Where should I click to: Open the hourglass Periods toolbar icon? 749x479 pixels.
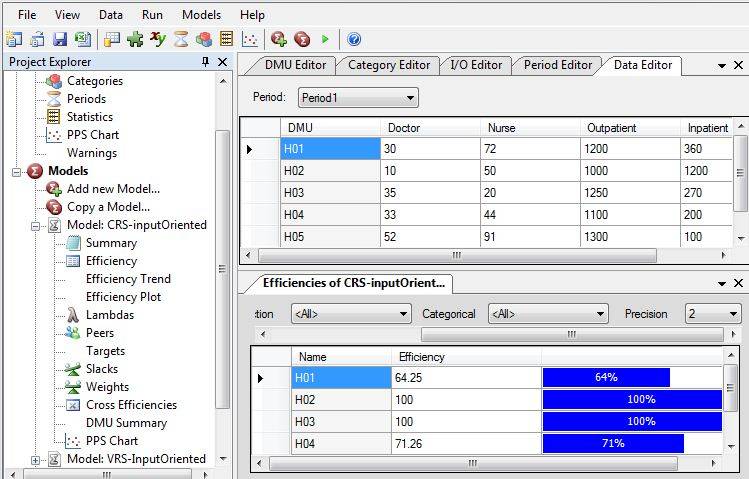(x=181, y=39)
